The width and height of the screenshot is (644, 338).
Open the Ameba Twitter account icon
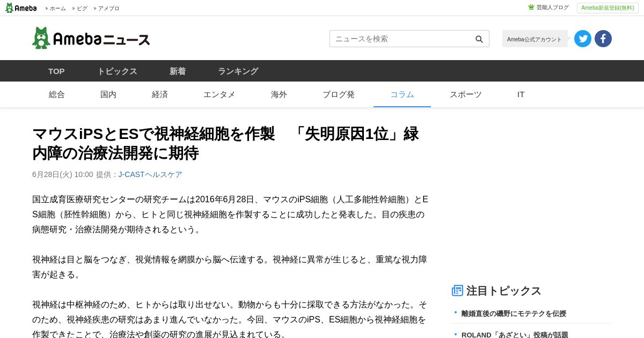pyautogui.click(x=583, y=39)
